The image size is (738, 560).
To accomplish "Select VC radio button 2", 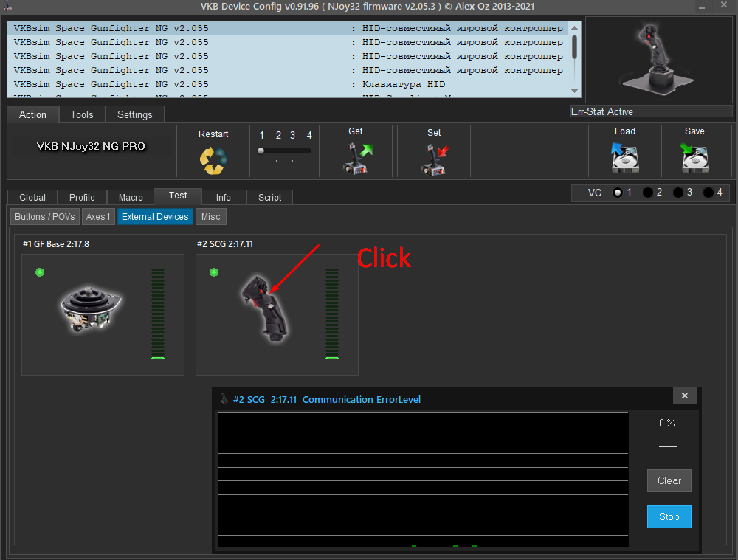I will pyautogui.click(x=648, y=193).
